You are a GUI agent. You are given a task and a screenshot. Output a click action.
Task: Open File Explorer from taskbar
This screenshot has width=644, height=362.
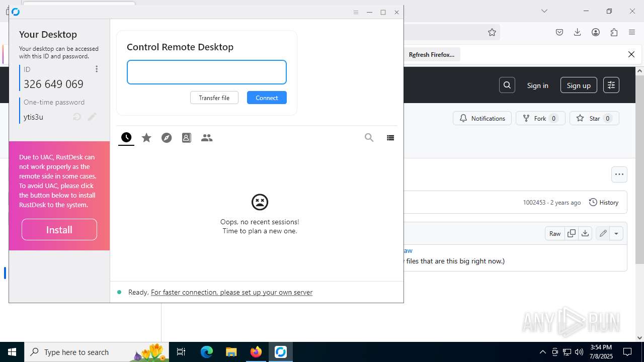click(231, 352)
